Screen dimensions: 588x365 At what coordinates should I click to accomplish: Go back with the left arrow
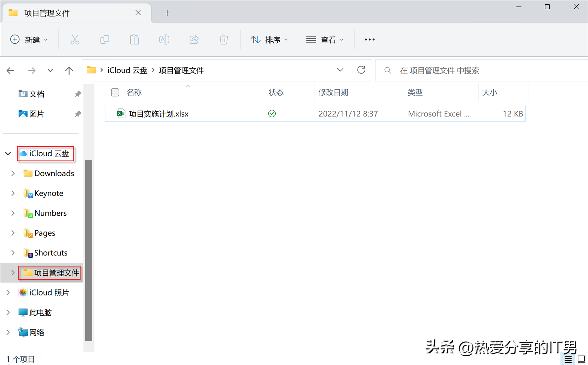click(x=10, y=70)
